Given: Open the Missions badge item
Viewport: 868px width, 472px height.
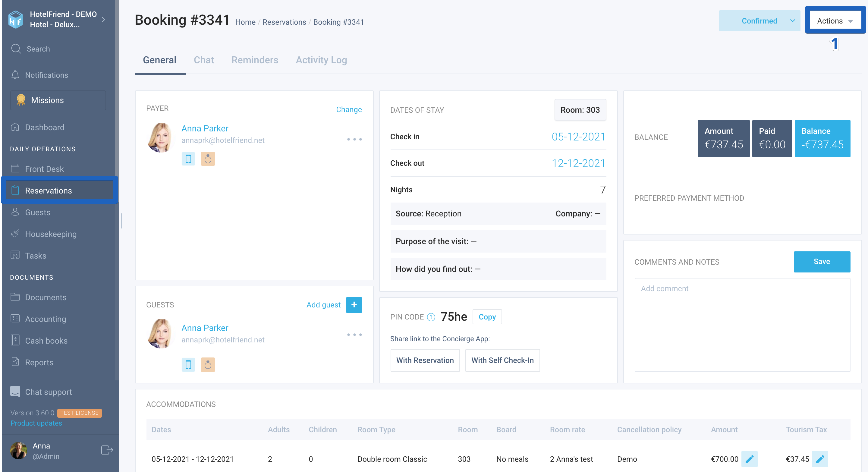Looking at the screenshot, I should (58, 100).
